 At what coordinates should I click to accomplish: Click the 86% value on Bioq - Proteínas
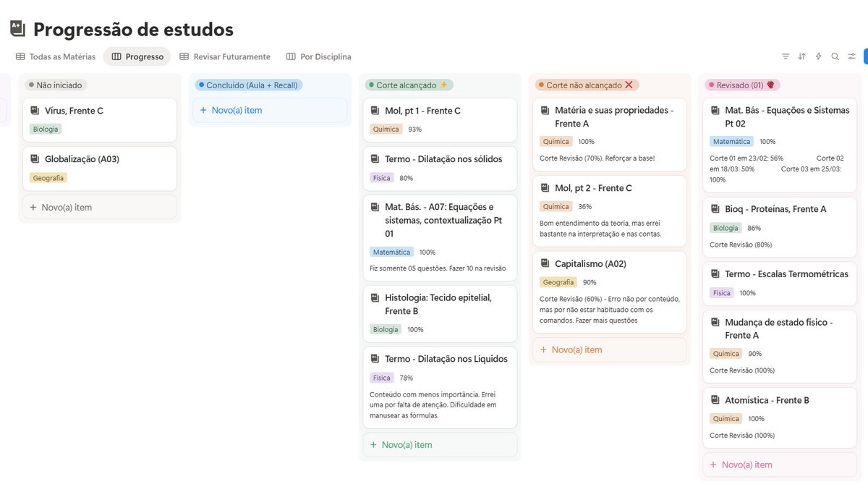754,227
